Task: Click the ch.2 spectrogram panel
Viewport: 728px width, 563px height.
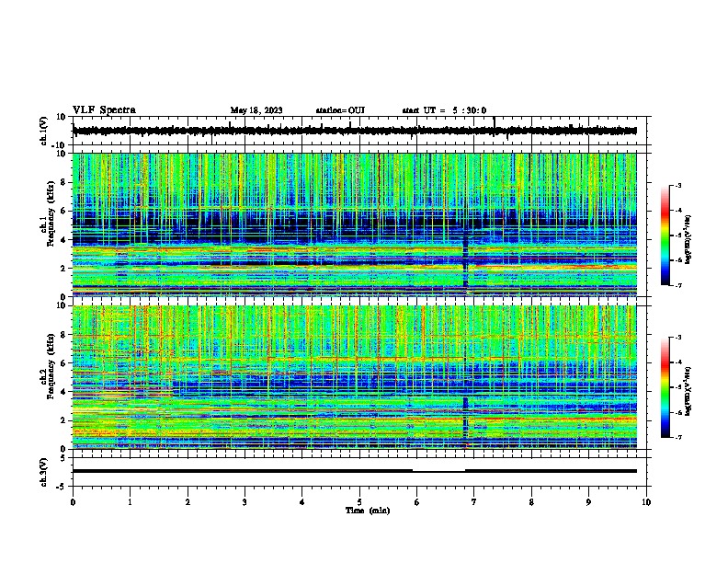Action: [355, 377]
